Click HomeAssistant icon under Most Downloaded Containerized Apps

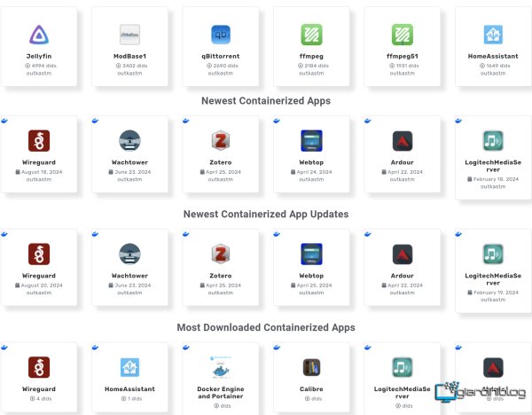point(129,367)
